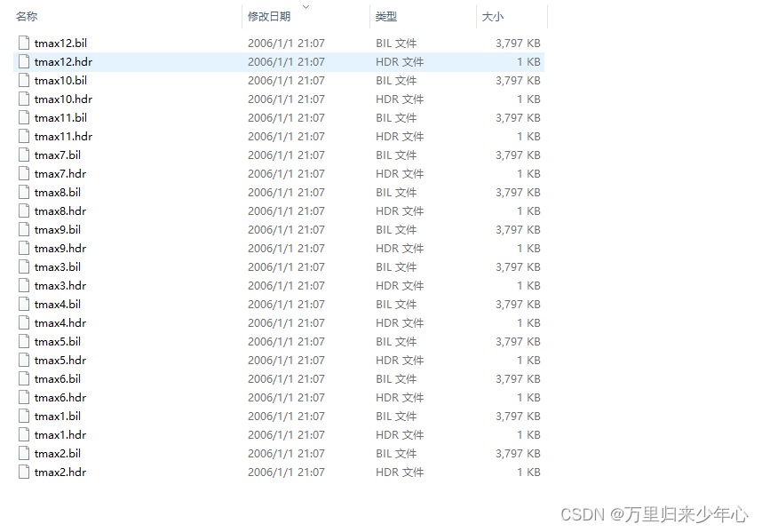
Task: Click the file icon of tmax1.hdr
Action: [24, 435]
